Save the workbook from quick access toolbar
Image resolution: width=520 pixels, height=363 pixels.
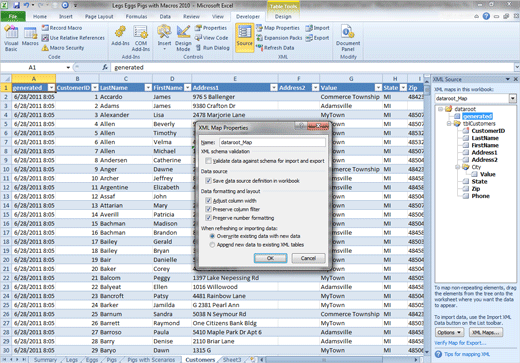click(16, 5)
